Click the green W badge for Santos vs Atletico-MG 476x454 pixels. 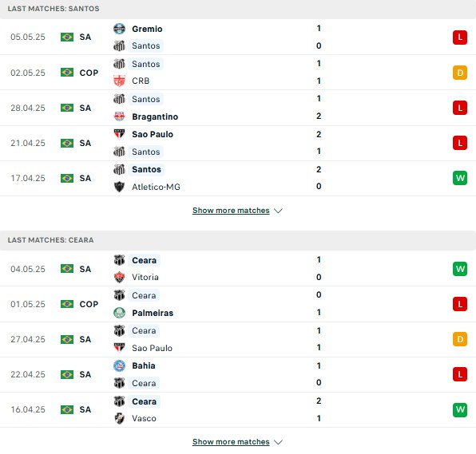[x=460, y=178]
